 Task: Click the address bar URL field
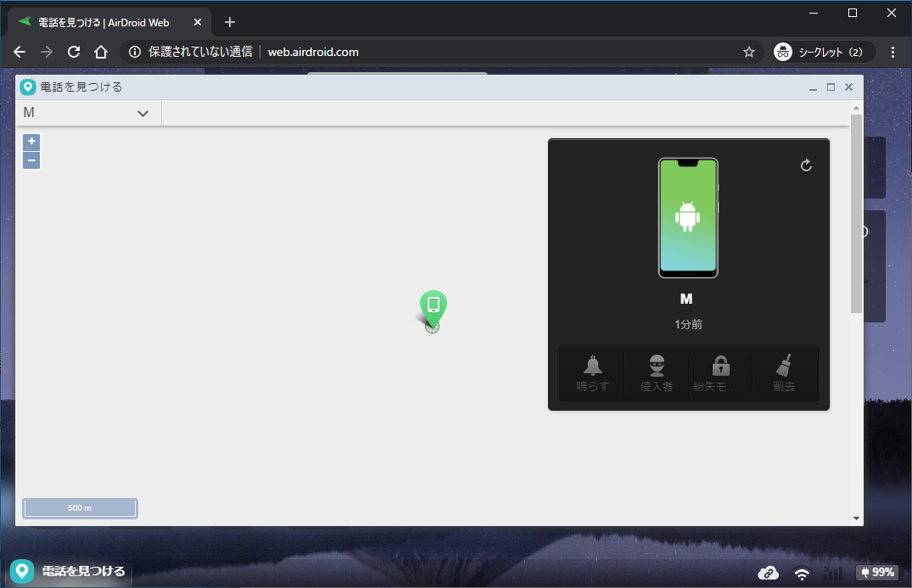coord(424,52)
